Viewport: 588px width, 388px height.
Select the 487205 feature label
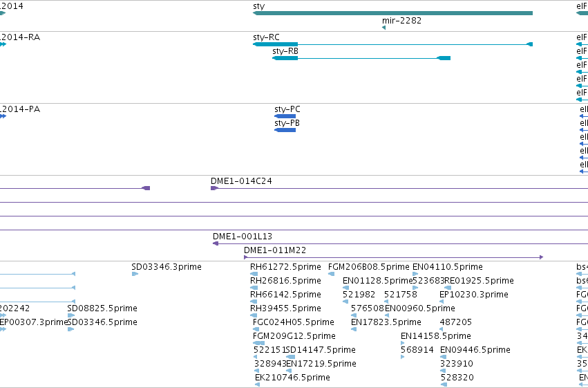455,323
